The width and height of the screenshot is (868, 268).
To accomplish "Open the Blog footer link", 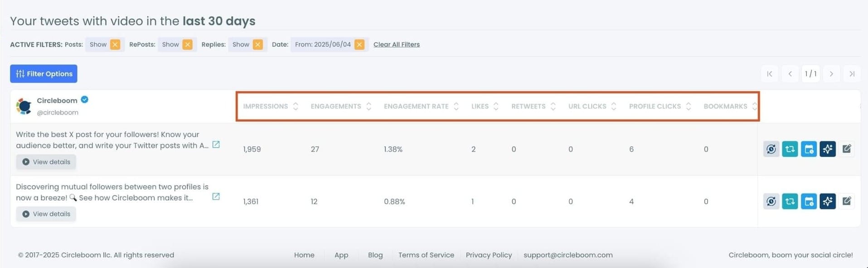I will tap(375, 255).
